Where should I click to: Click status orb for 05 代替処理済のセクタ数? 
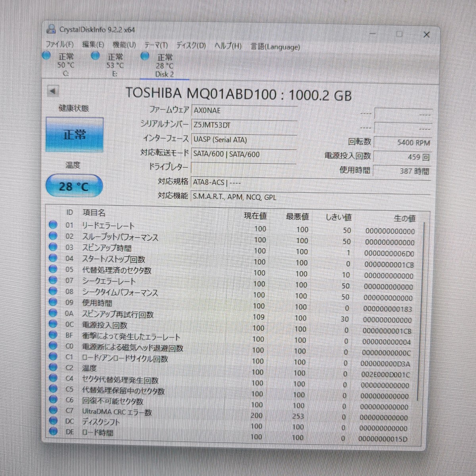click(x=53, y=269)
